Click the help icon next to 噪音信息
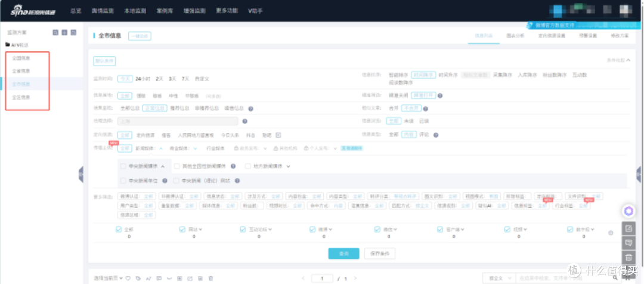This screenshot has width=644, height=284. (x=250, y=109)
